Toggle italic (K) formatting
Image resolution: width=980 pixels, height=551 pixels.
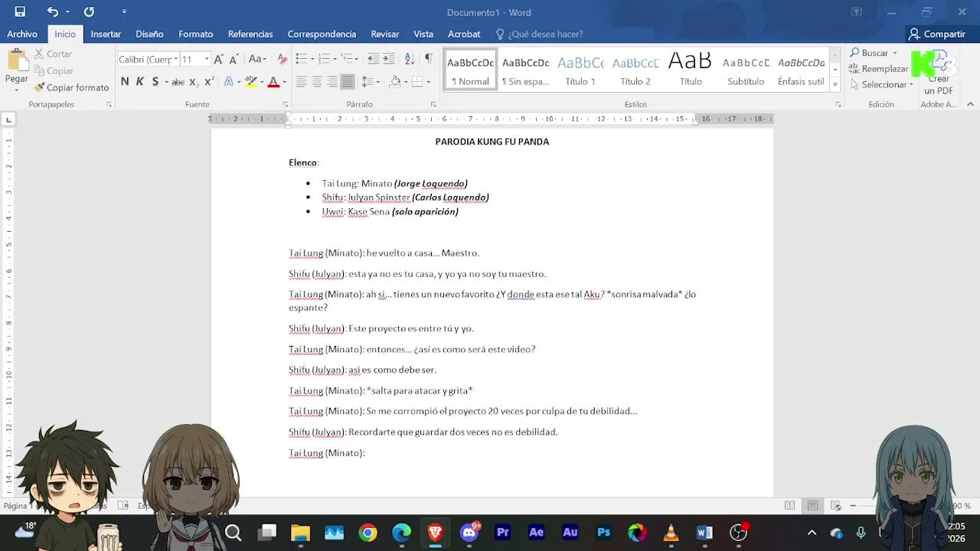[x=139, y=82]
